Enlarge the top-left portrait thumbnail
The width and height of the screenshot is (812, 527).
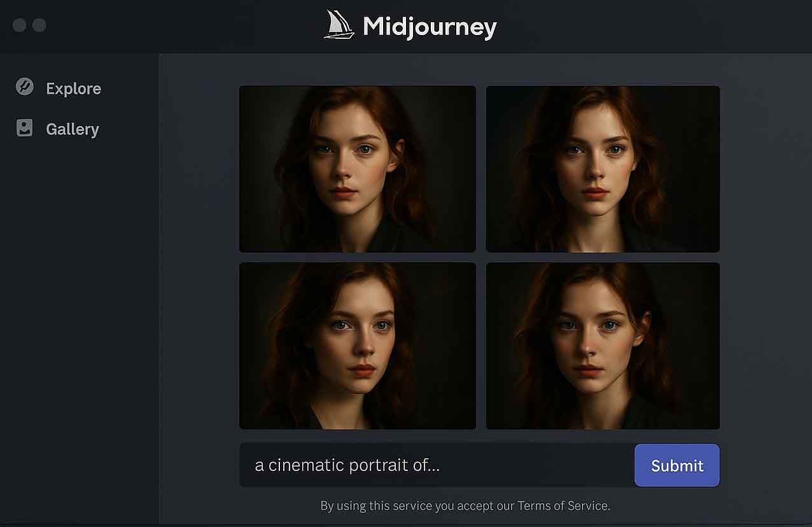tap(357, 169)
